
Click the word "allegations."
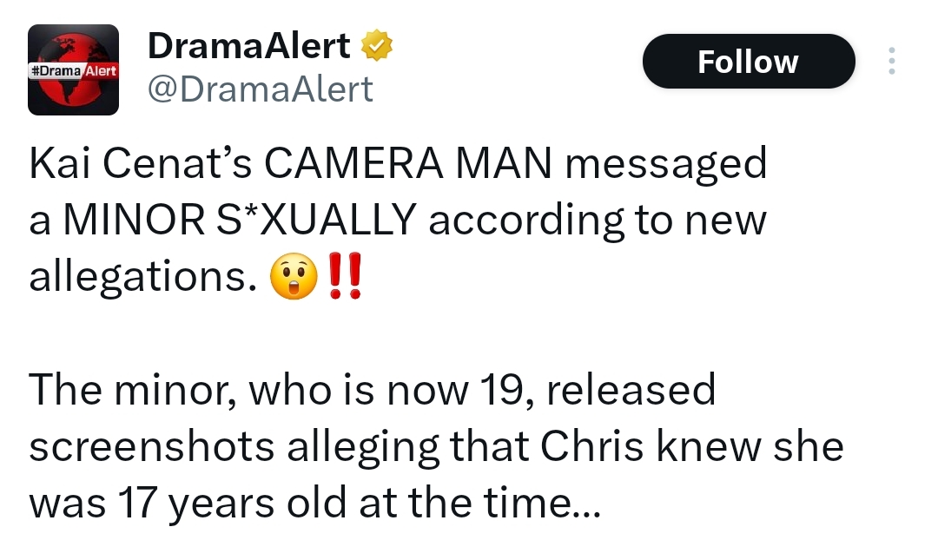pos(143,278)
